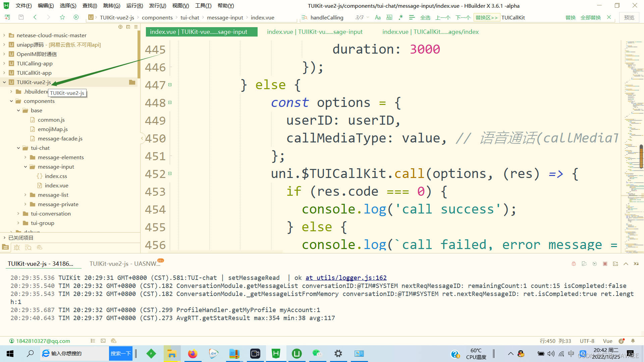Viewport: 644px width, 362px height.
Task: Expand the OpenIM即时通信 project
Action: pos(4,54)
